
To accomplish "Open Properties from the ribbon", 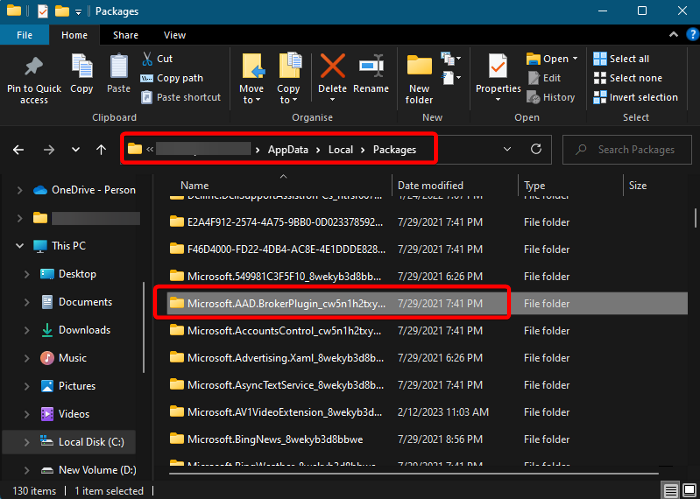I will point(498,68).
